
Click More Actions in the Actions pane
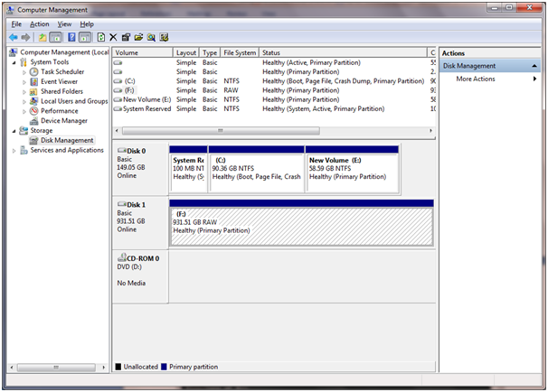pyautogui.click(x=476, y=79)
